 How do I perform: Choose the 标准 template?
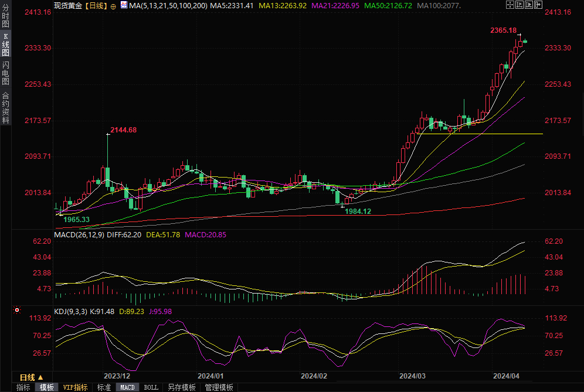pyautogui.click(x=104, y=387)
